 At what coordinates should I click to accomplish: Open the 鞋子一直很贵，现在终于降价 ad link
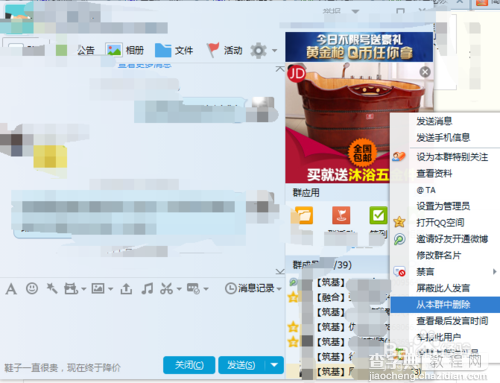pyautogui.click(x=62, y=368)
